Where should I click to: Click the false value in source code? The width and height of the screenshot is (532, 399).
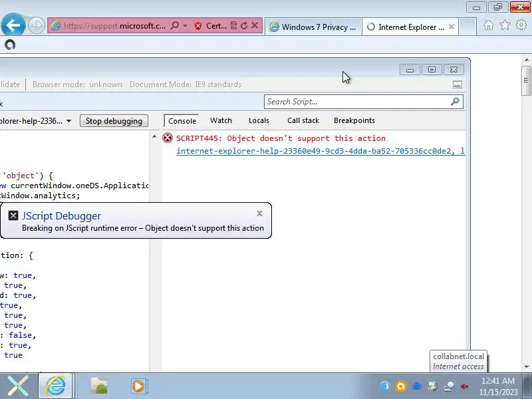pos(20,335)
